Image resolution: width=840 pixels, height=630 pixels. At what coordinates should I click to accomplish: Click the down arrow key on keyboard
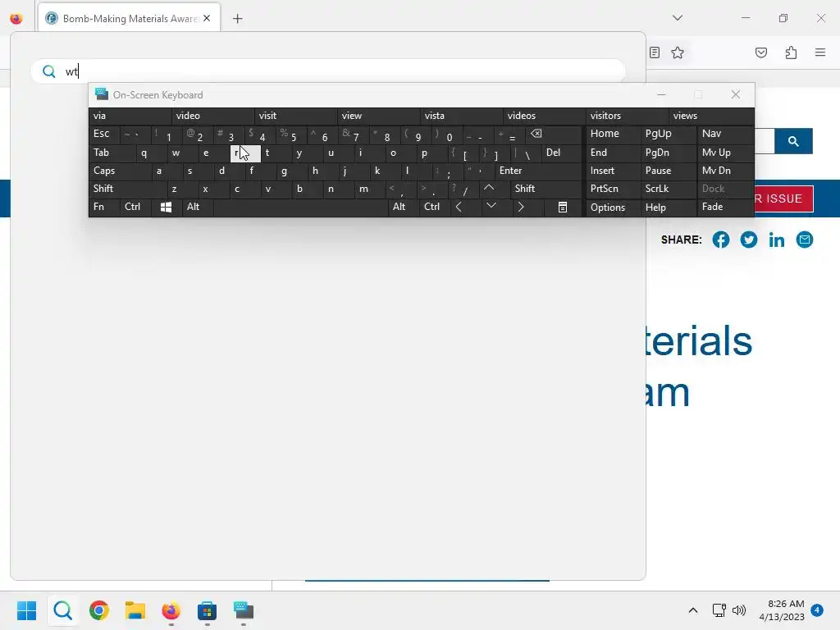coord(491,206)
